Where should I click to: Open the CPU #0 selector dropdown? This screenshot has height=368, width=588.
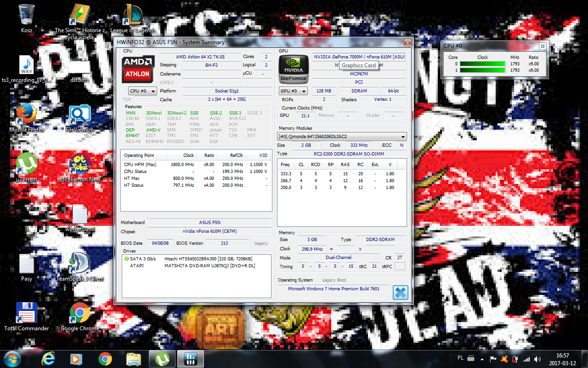pos(142,91)
